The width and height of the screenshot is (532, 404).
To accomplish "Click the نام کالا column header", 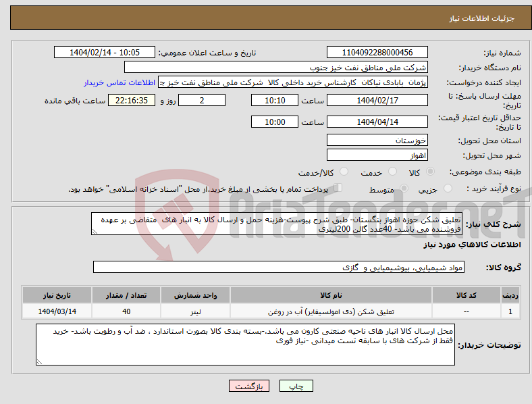I will pos(331,295).
